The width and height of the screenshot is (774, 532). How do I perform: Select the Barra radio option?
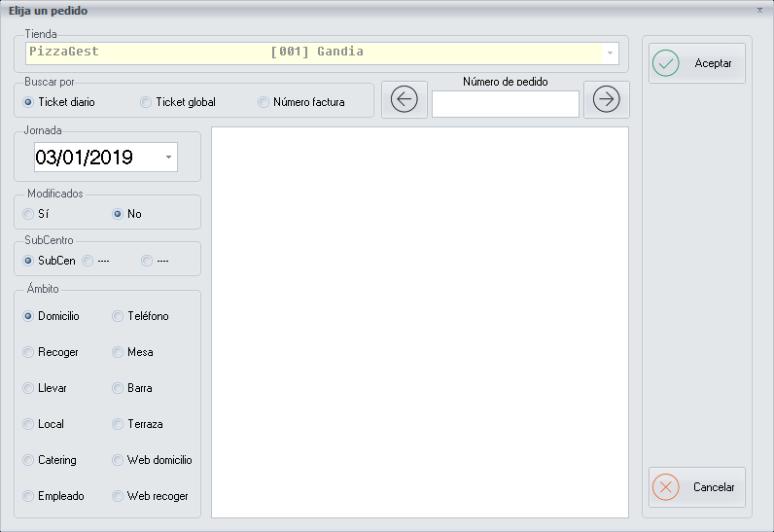[118, 388]
